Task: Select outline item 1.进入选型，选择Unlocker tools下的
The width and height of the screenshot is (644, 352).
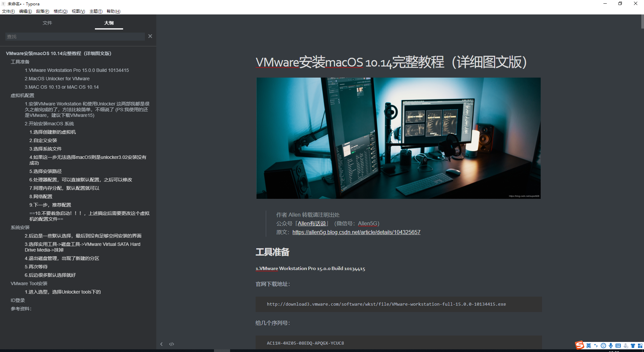Action: [63, 292]
